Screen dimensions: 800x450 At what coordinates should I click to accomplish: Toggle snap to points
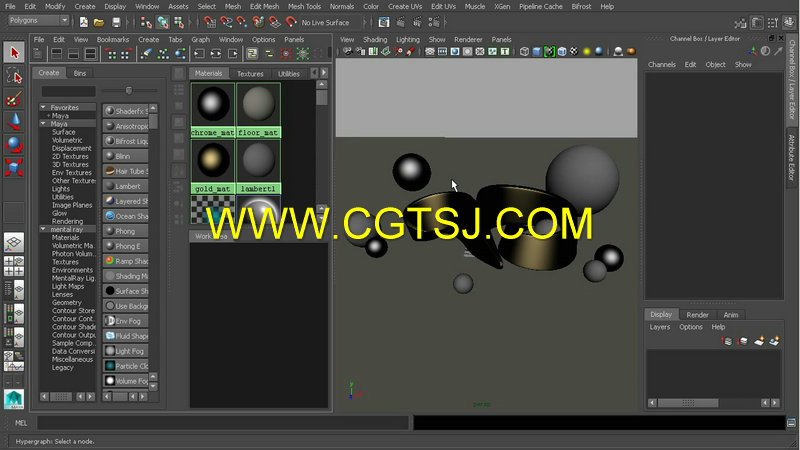[x=242, y=22]
